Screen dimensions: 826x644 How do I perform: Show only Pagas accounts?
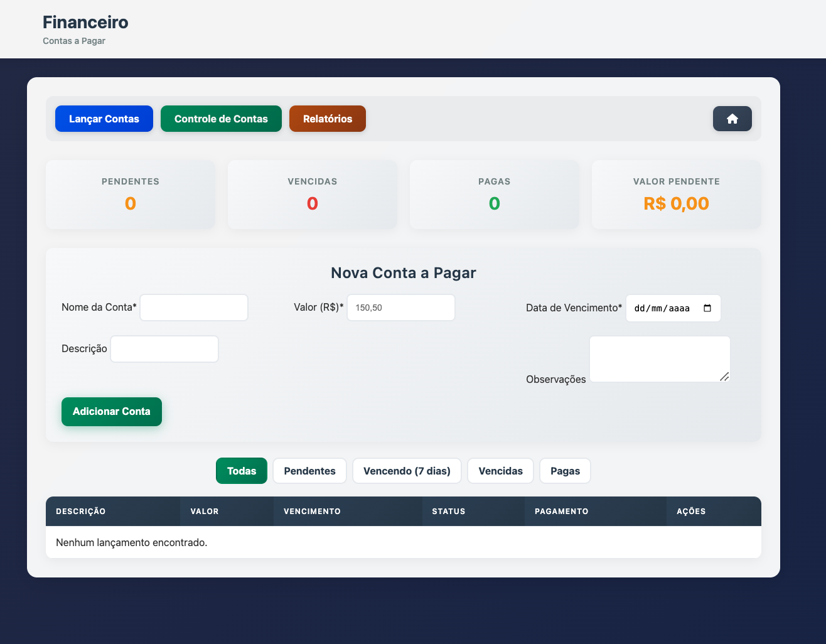pos(565,471)
